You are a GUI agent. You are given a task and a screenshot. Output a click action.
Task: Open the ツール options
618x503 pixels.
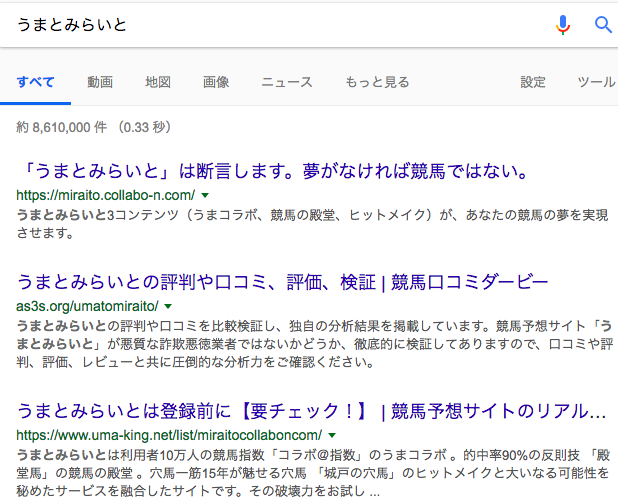[x=596, y=82]
